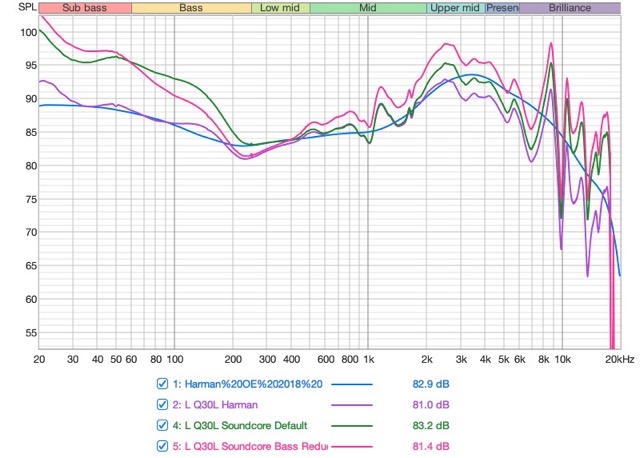Click the 4: L Q30L Soundcore Default label
This screenshot has height=458, width=640.
coord(240,426)
